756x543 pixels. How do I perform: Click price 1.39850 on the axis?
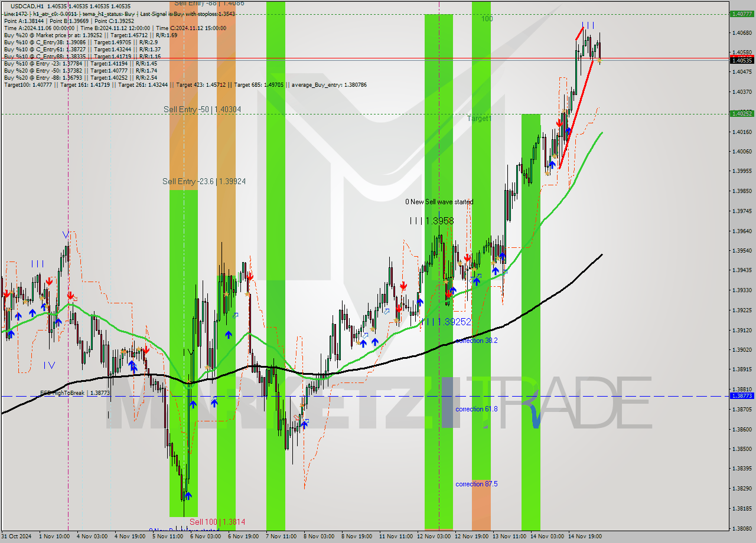pos(742,191)
